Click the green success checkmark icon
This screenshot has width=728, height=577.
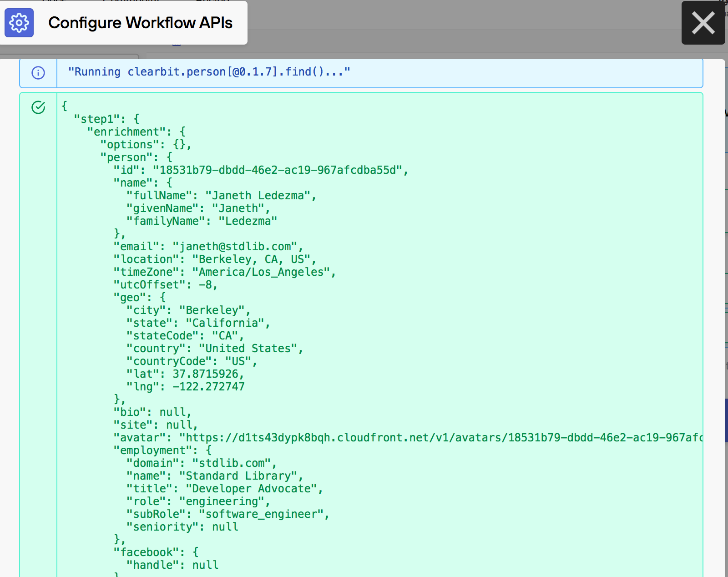38,107
